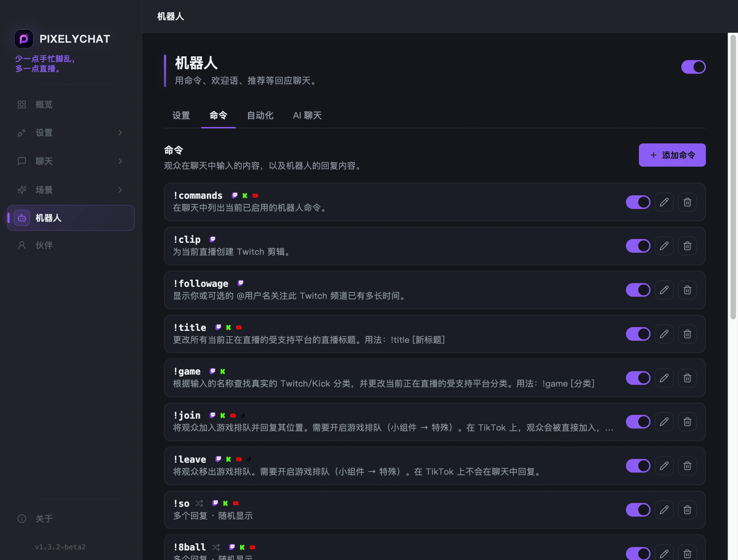The height and width of the screenshot is (560, 738).
Task: Disable the !followage command toggle
Action: 638,290
